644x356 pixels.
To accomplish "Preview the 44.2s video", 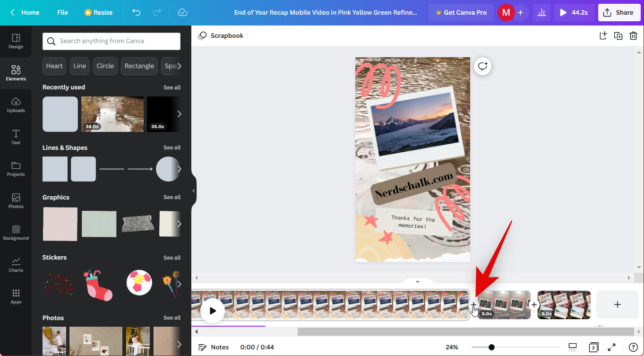I will pyautogui.click(x=574, y=13).
